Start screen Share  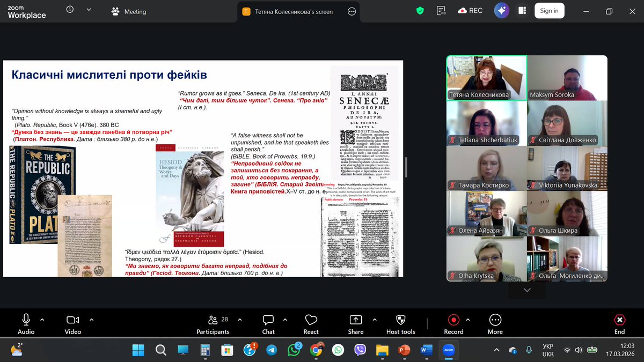click(x=356, y=324)
